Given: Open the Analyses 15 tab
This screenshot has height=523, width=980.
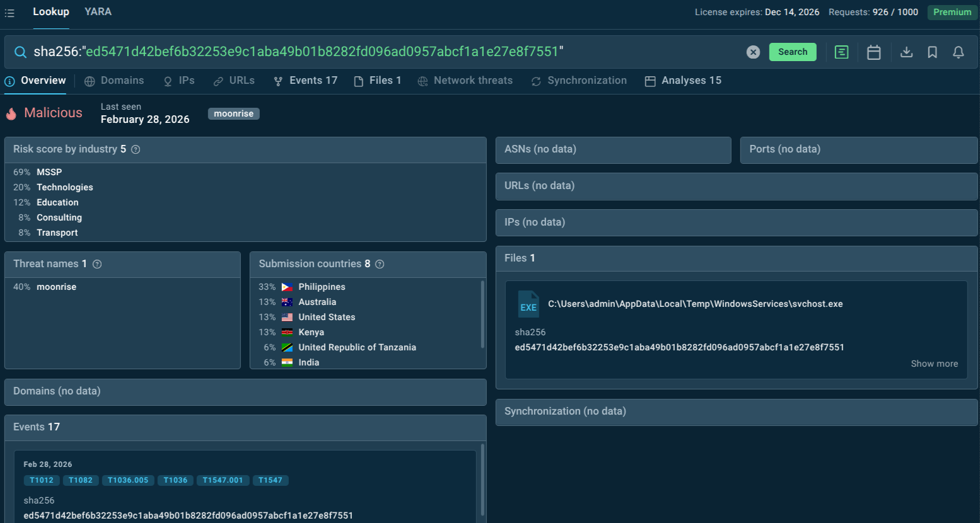Looking at the screenshot, I should point(683,81).
